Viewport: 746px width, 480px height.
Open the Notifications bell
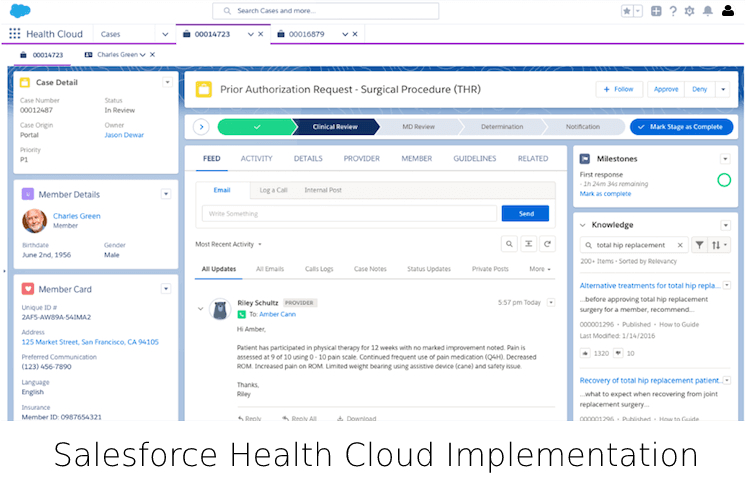[708, 11]
